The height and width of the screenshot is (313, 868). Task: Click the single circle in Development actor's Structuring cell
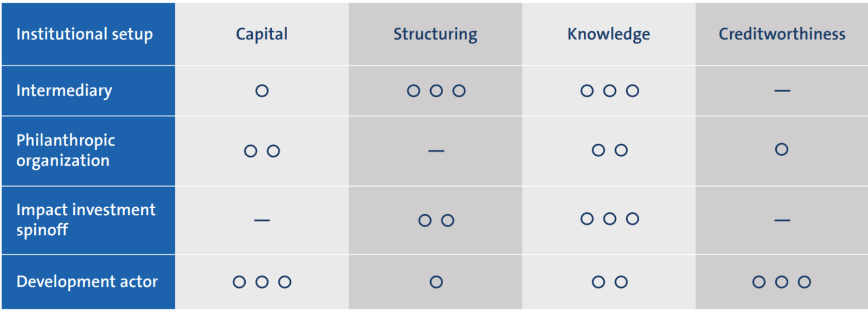point(436,282)
